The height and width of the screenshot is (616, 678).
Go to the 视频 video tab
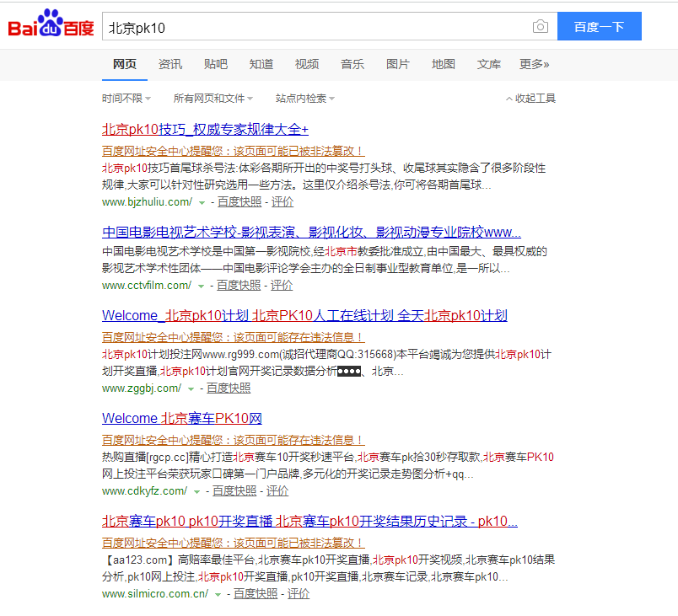click(x=307, y=64)
